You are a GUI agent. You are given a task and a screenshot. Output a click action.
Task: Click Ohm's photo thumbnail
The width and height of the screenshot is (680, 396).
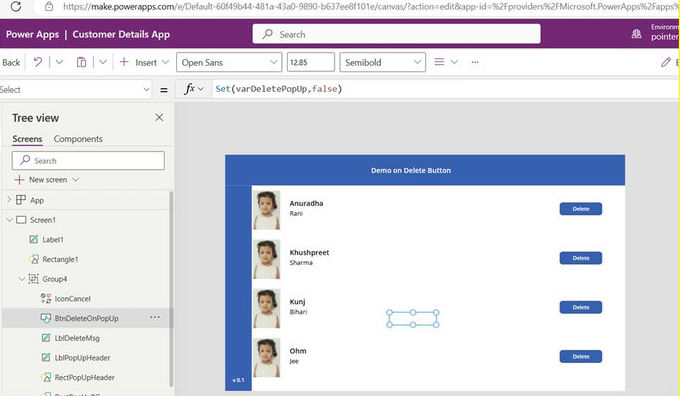[267, 357]
